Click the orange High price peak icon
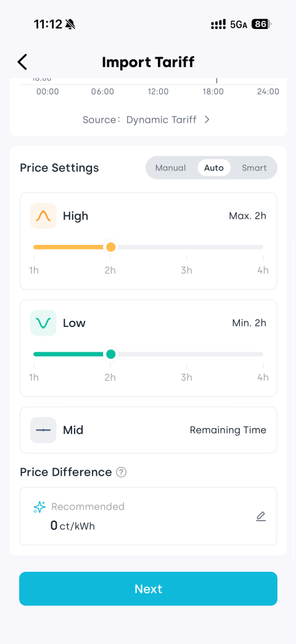296x644 pixels. [43, 216]
